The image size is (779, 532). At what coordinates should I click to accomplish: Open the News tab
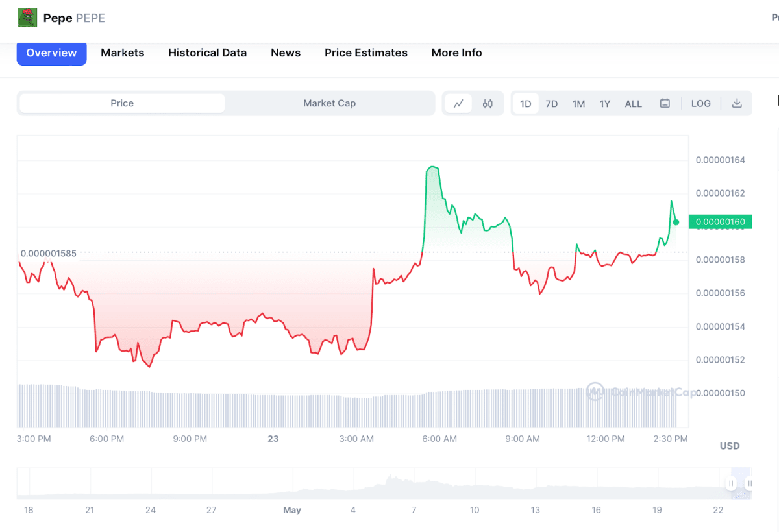coord(286,53)
